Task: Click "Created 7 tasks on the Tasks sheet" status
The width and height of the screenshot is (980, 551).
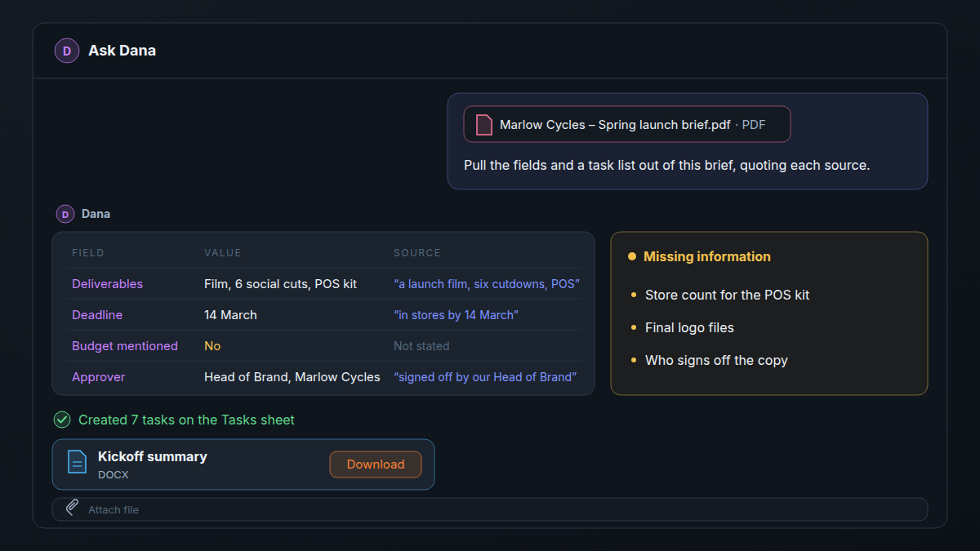Action: point(186,420)
